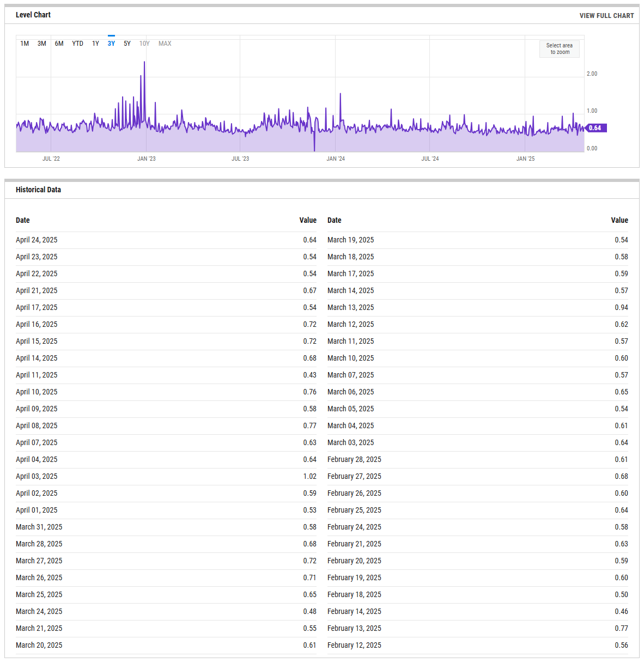Select the February 27, 2025 date cell
644x663 pixels.
pos(355,476)
